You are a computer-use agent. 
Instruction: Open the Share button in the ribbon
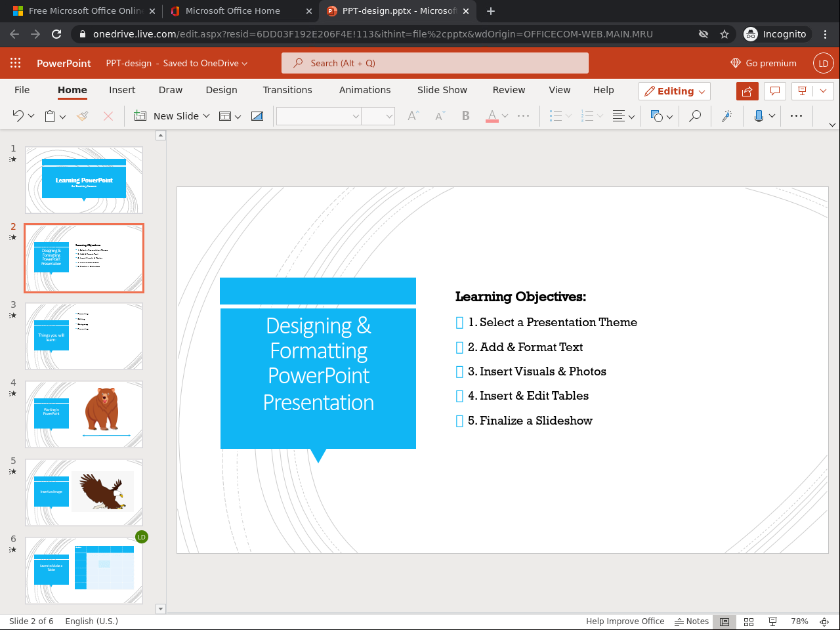coord(747,91)
